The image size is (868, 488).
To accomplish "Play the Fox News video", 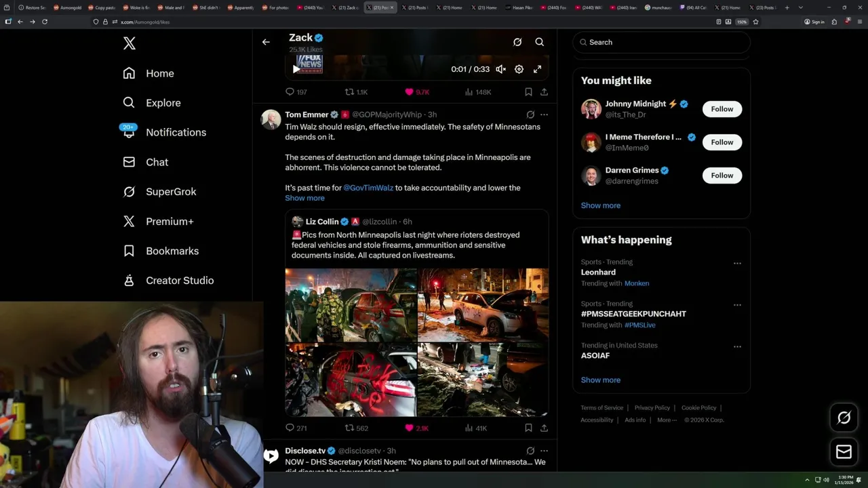I will pos(296,69).
